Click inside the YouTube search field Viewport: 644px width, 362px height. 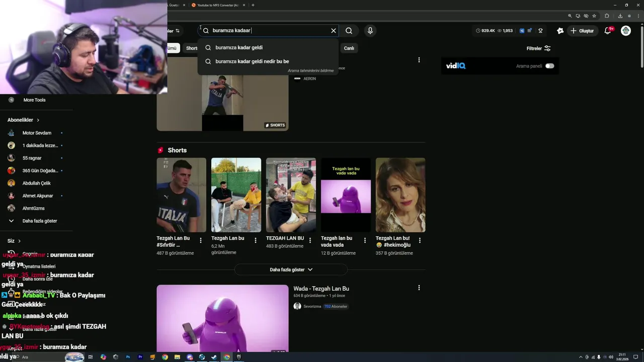[x=269, y=31]
